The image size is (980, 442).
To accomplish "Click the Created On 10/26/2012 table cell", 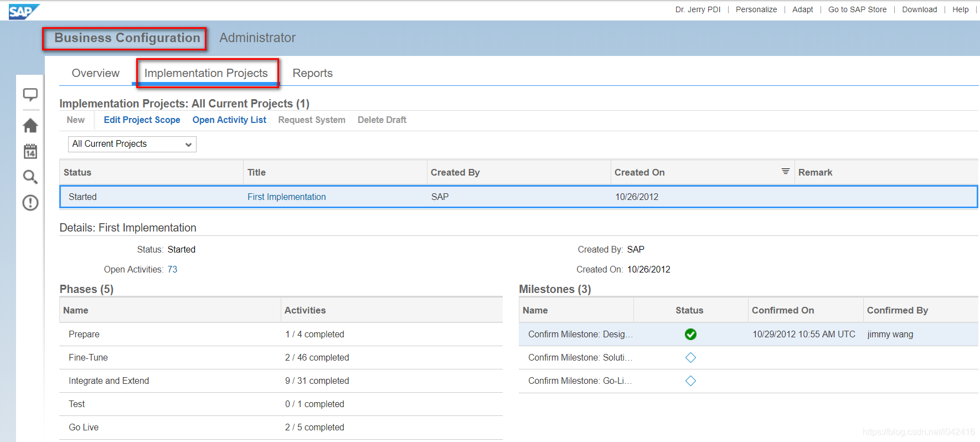I will [x=637, y=197].
